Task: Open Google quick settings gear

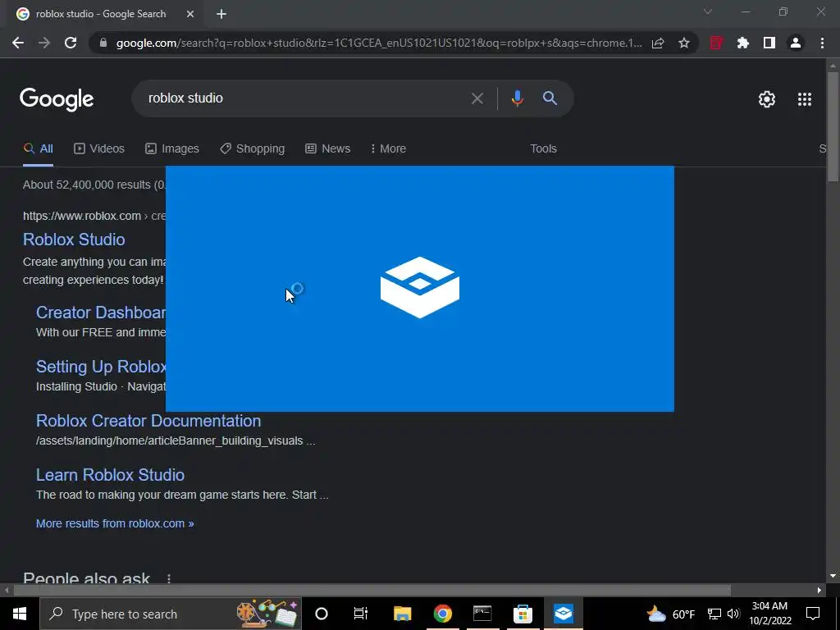Action: [767, 99]
